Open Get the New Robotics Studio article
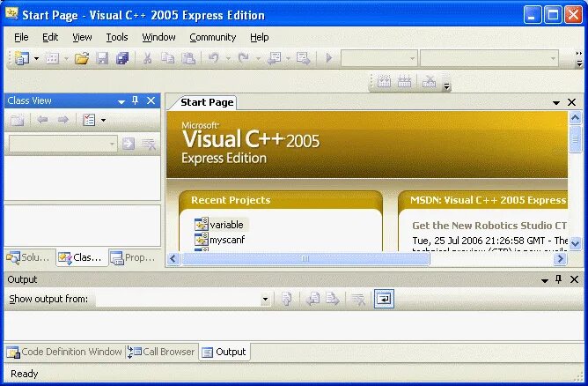Viewport: 588px width, 386px height. tap(489, 226)
